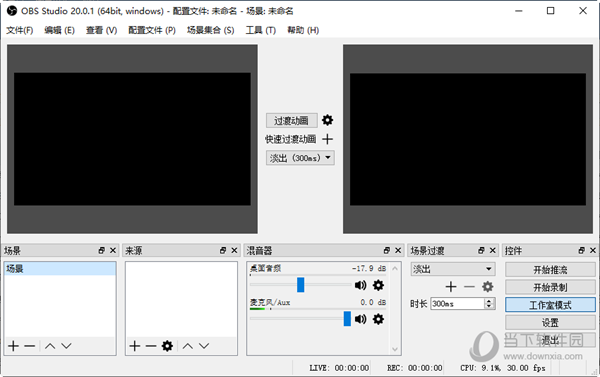The width and height of the screenshot is (600, 377).
Task: Click the 时长 300ms duration field
Action: tap(458, 304)
